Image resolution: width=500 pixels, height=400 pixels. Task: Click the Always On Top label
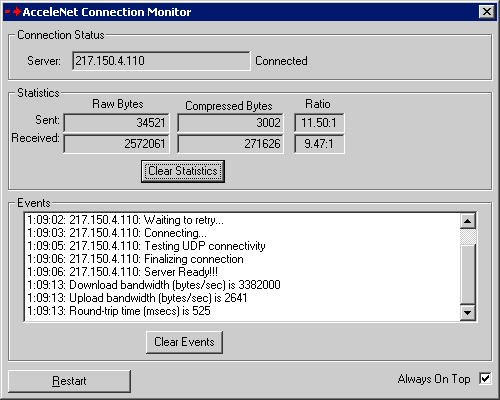(434, 379)
